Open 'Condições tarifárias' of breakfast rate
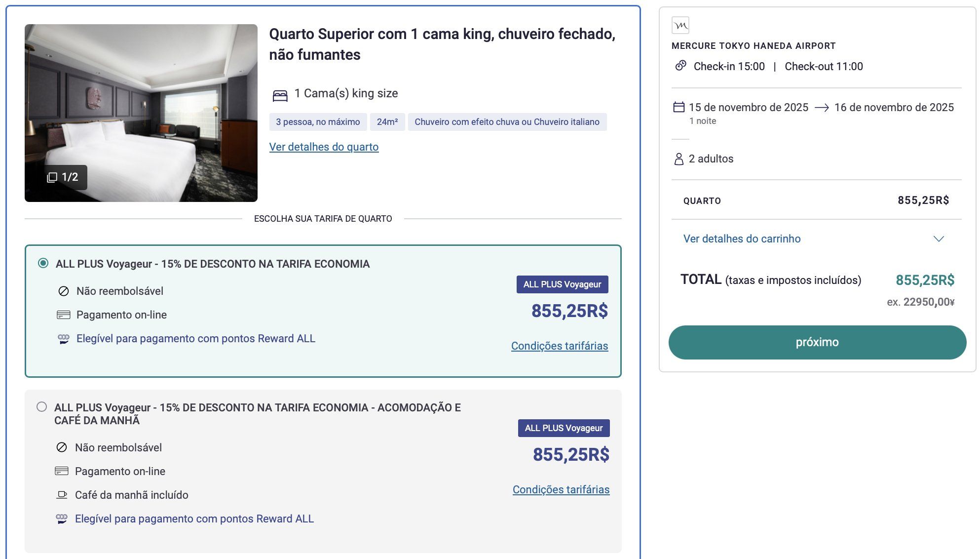 tap(561, 490)
